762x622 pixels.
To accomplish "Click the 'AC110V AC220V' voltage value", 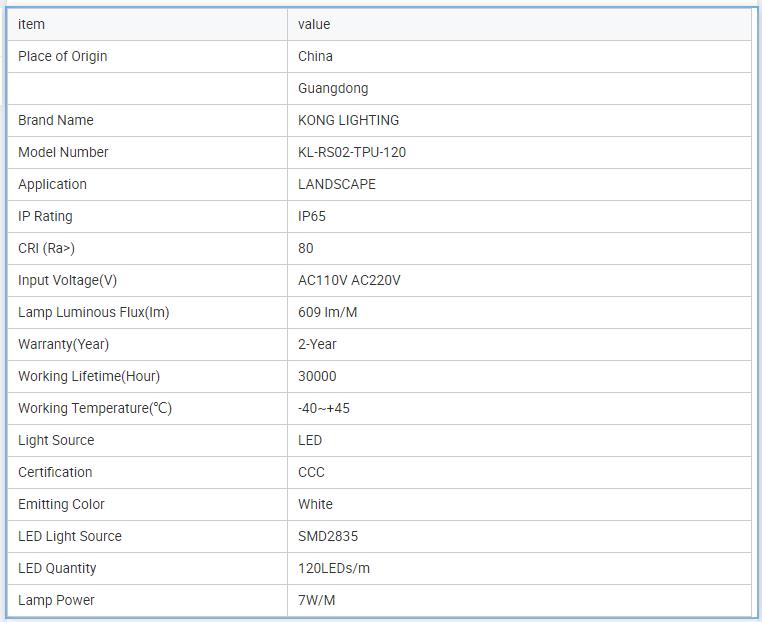I will pyautogui.click(x=349, y=280).
